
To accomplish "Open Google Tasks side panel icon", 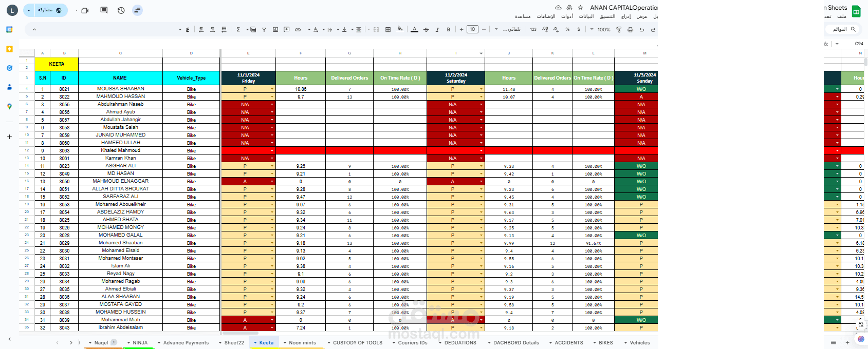I will coord(9,68).
